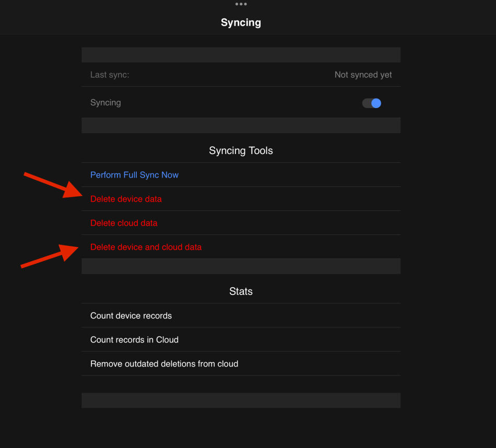Tap Perform Full Sync Now
Viewport: 496px width, 448px height.
coord(134,175)
